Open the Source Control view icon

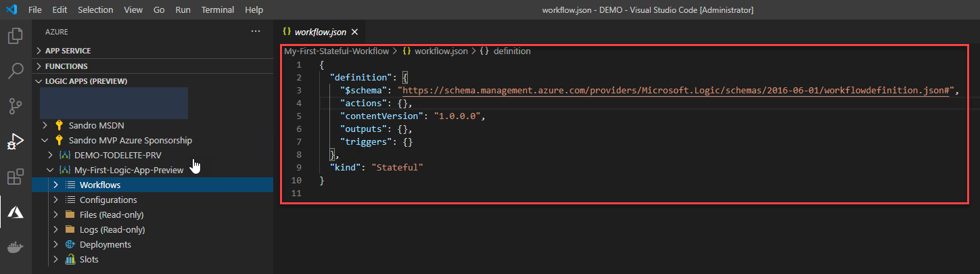tap(15, 106)
